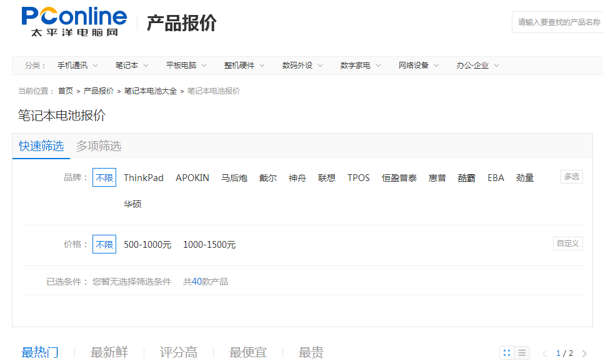Sort by 最贵

click(311, 353)
